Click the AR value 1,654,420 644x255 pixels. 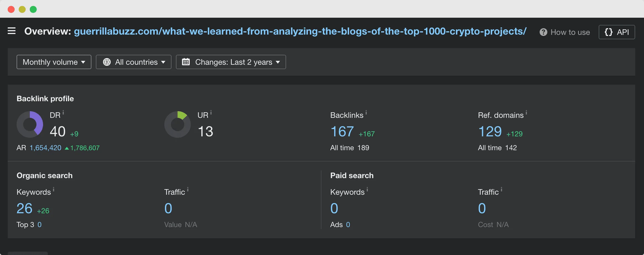(x=46, y=148)
